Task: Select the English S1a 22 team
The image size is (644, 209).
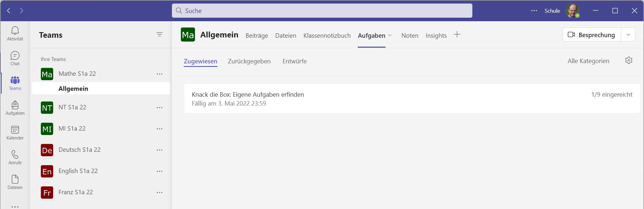Action: [78, 171]
